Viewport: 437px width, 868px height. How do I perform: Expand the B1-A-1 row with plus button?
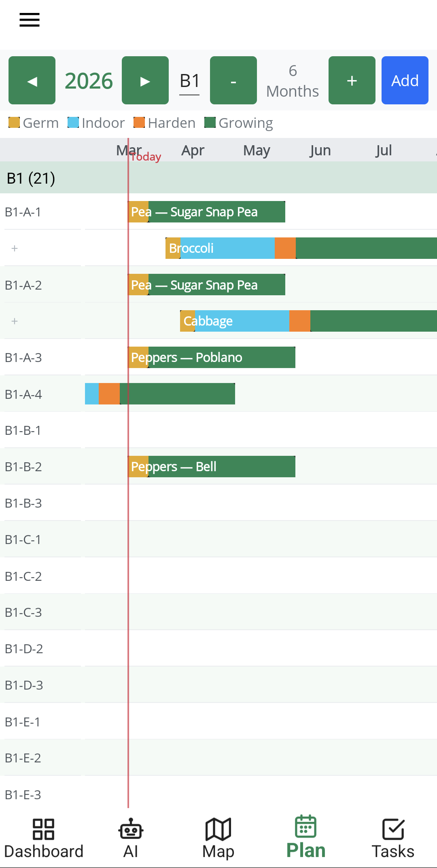(14, 248)
